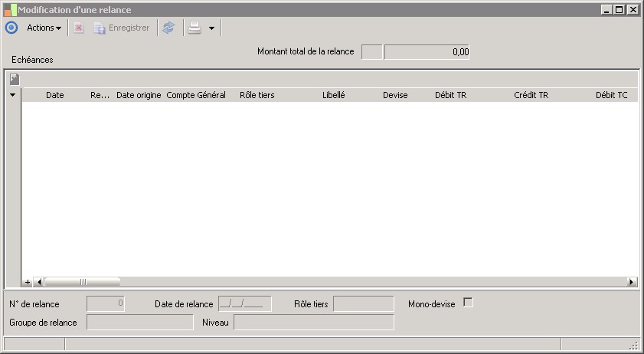Click the plus button at grid bottom
Image resolution: width=644 pixels, height=354 pixels.
pos(28,282)
